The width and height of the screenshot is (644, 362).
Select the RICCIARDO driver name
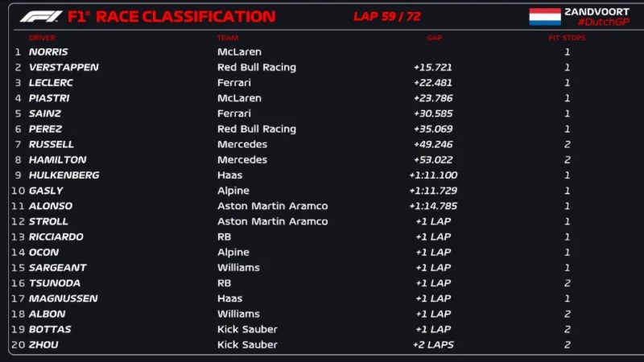56,237
